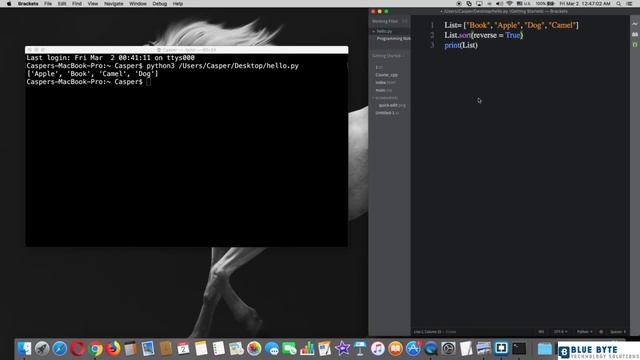Open iBooks icon in the dock
This screenshot has width=640, height=360.
coord(395,349)
